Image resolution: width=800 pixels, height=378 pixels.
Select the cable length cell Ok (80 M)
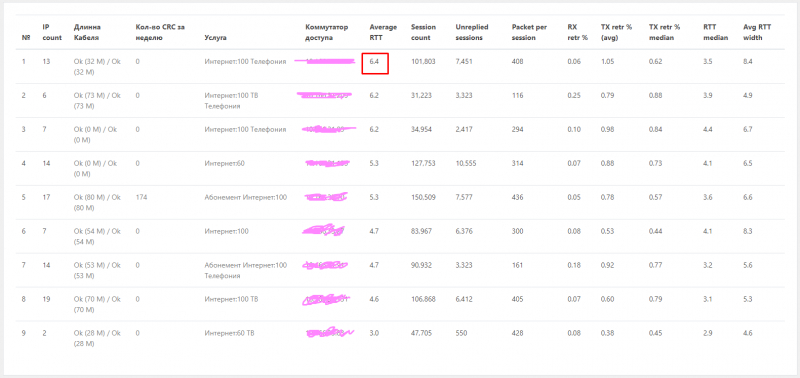tap(97, 203)
